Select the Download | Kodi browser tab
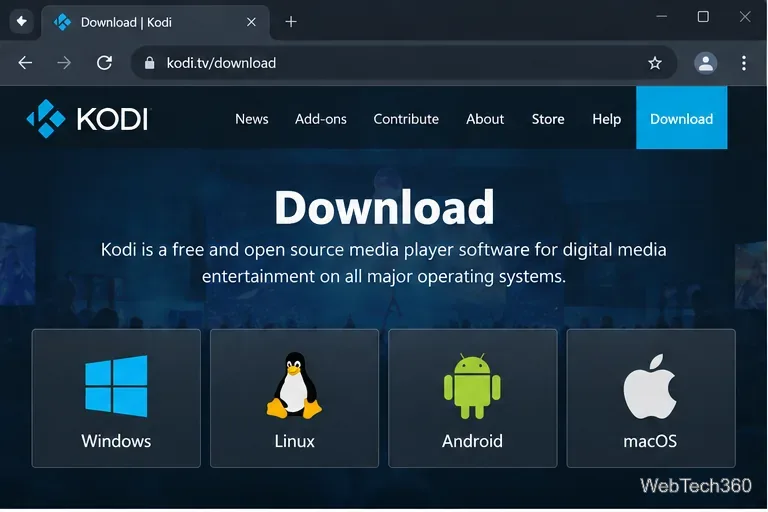This screenshot has width=768, height=512. [x=155, y=23]
